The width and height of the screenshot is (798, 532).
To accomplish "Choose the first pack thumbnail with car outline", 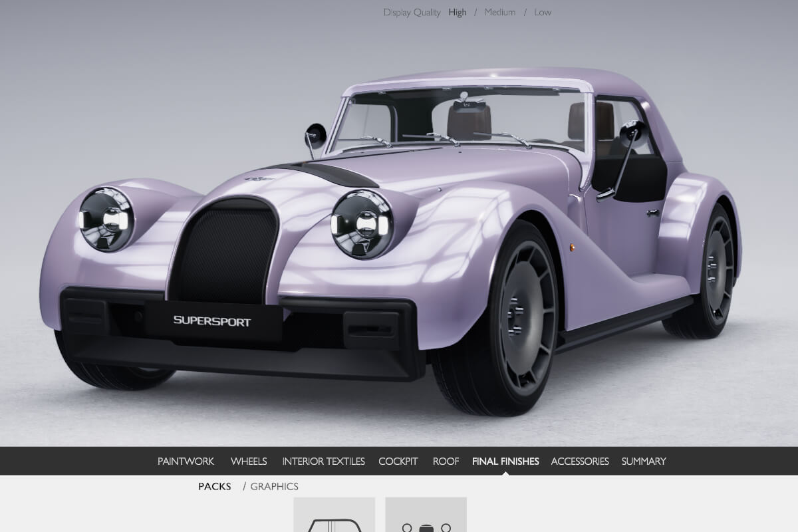I will (x=334, y=515).
